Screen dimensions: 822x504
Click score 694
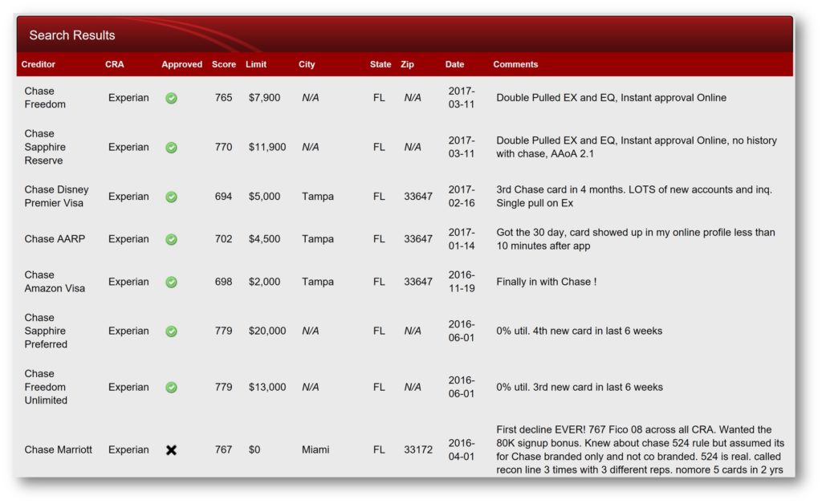point(223,197)
